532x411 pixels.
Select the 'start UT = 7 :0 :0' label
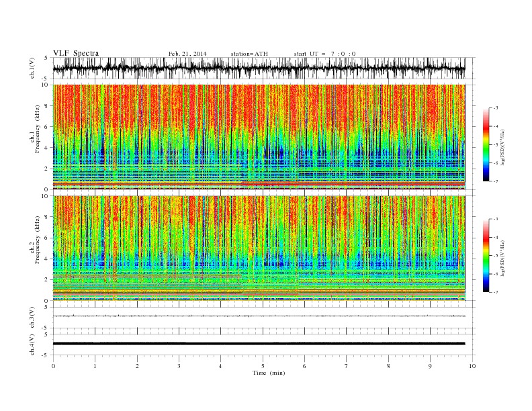click(x=324, y=54)
